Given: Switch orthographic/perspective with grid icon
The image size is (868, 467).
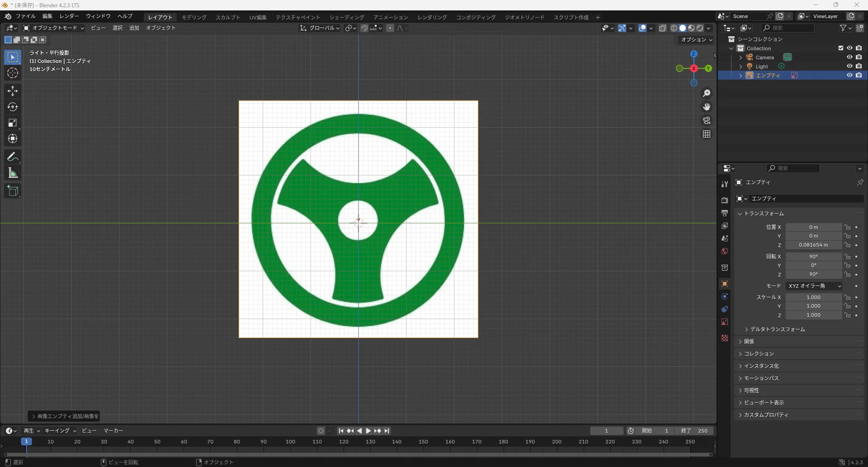Looking at the screenshot, I should (x=707, y=134).
